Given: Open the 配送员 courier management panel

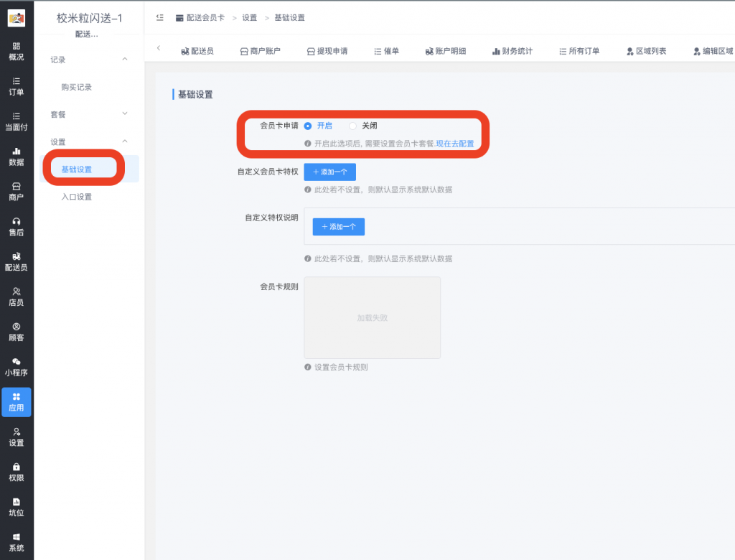Looking at the screenshot, I should click(16, 261).
